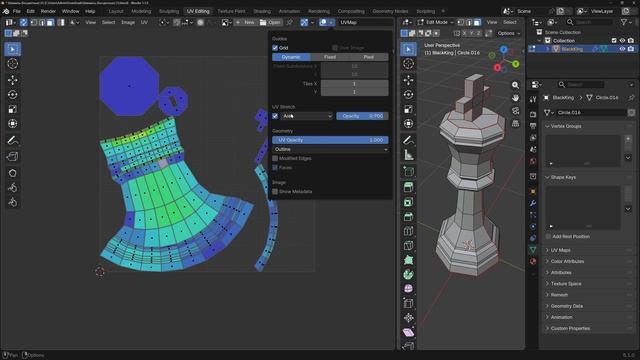Select the Extrude Region tool
Image resolution: width=640 pixels, height=360 pixels.
pos(408,187)
